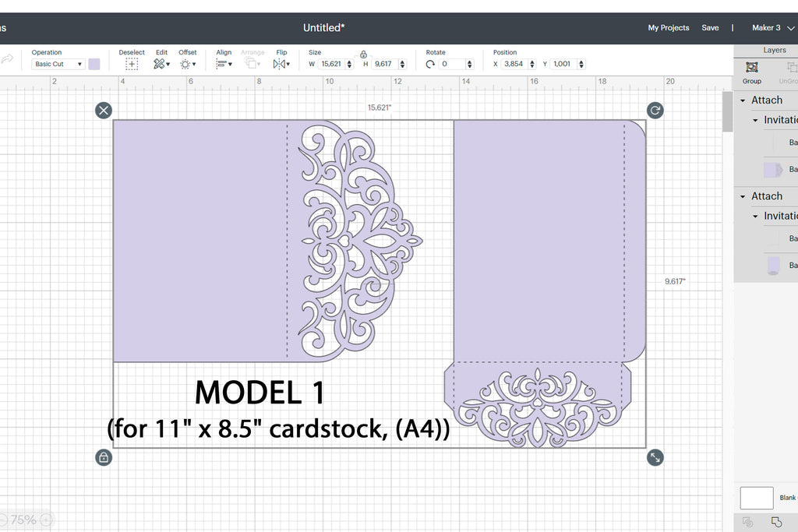This screenshot has height=532, width=798.
Task: Click the Group icon in Layers panel
Action: (752, 69)
